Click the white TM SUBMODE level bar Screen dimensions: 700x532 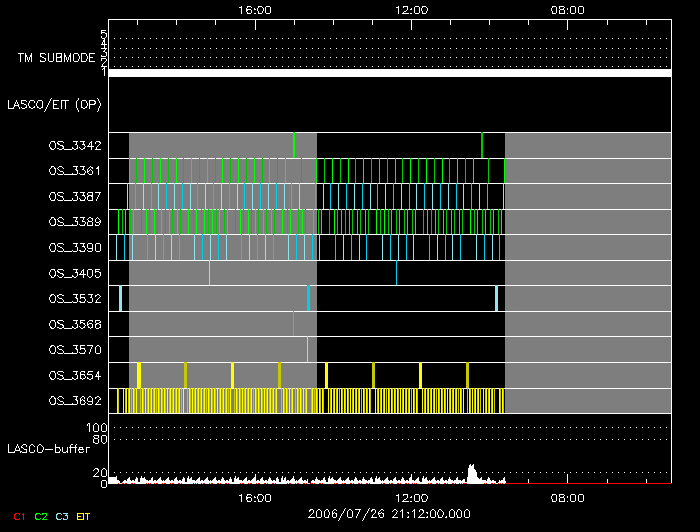[x=389, y=73]
